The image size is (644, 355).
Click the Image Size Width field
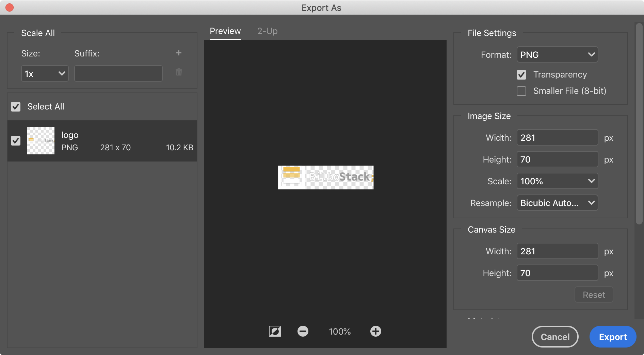point(558,137)
